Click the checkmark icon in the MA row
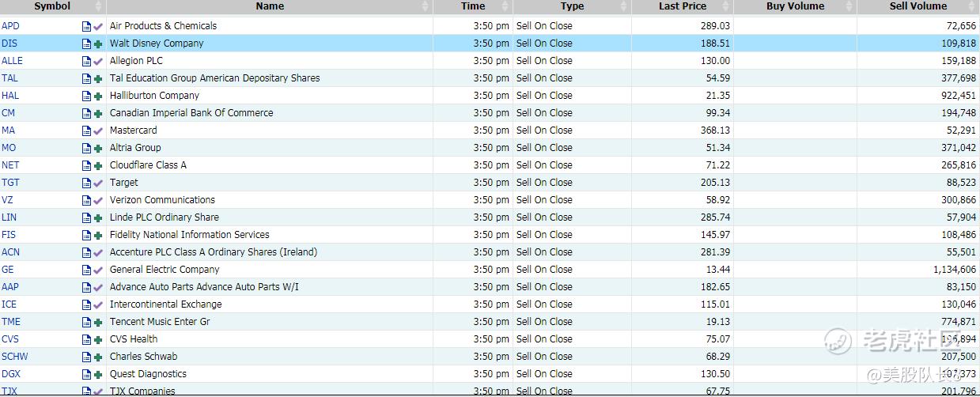 point(98,130)
